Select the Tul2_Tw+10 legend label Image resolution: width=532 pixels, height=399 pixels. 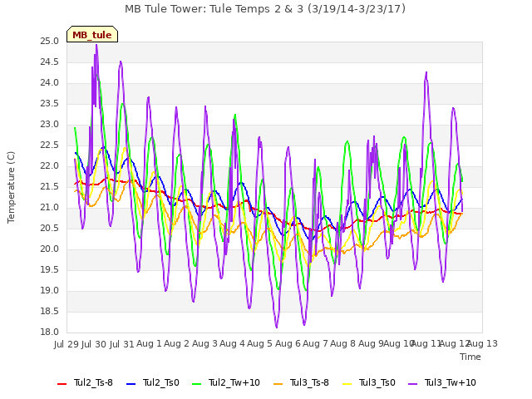pos(234,382)
